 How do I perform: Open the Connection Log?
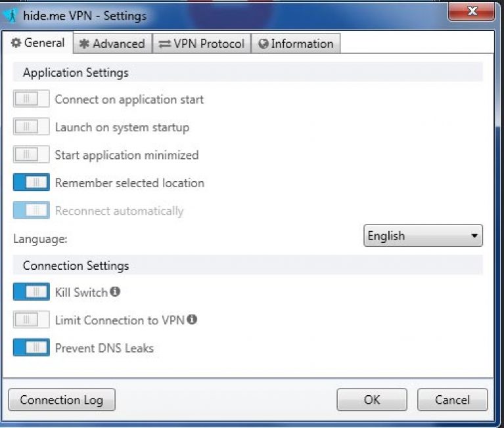[62, 400]
